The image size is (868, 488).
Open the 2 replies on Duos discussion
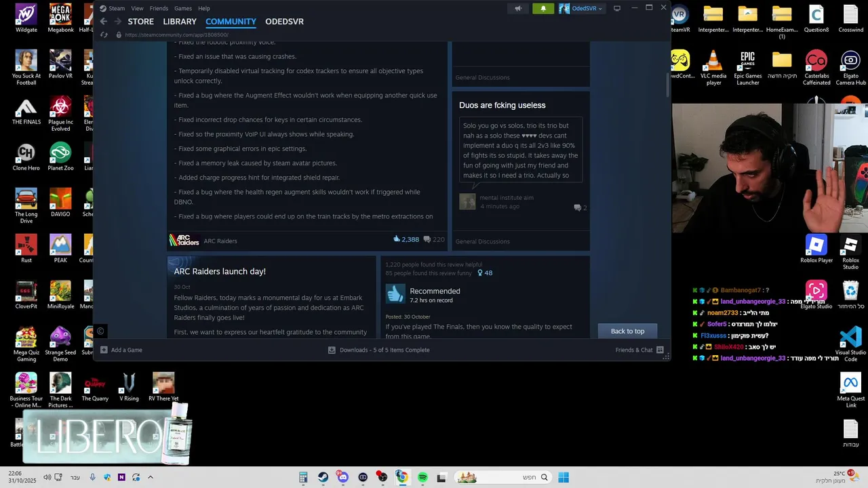[x=580, y=207]
